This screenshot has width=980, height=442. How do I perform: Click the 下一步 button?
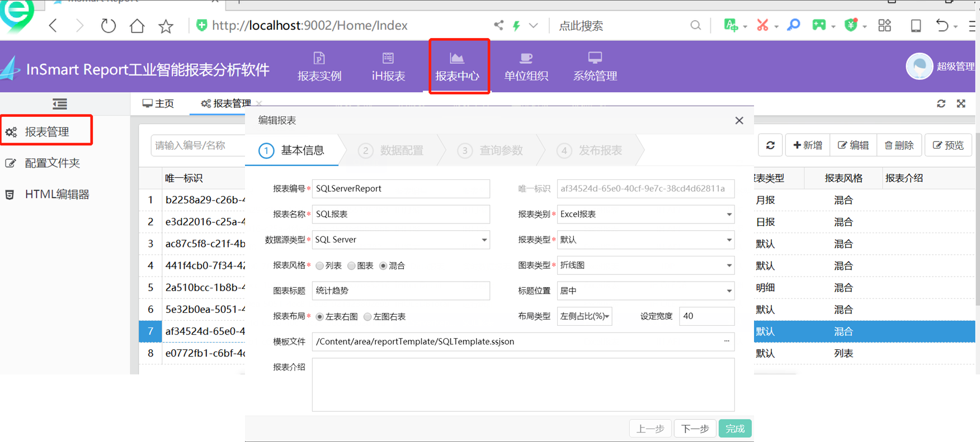coord(695,429)
